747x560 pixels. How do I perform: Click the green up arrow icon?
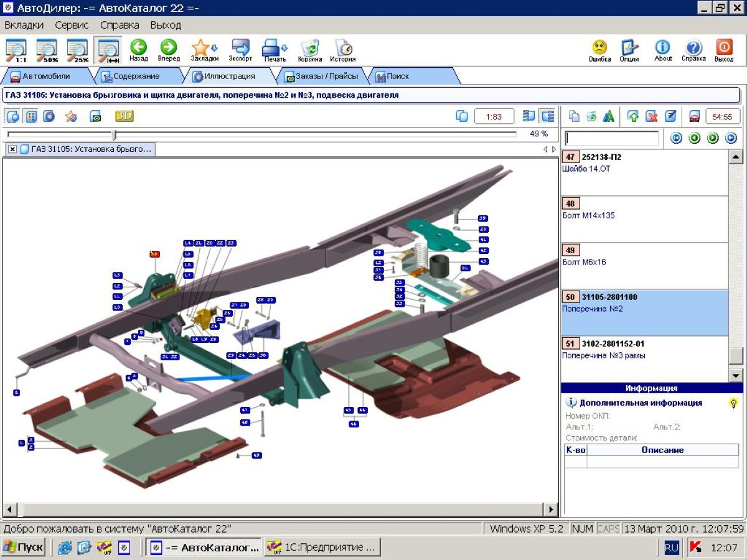pyautogui.click(x=633, y=116)
